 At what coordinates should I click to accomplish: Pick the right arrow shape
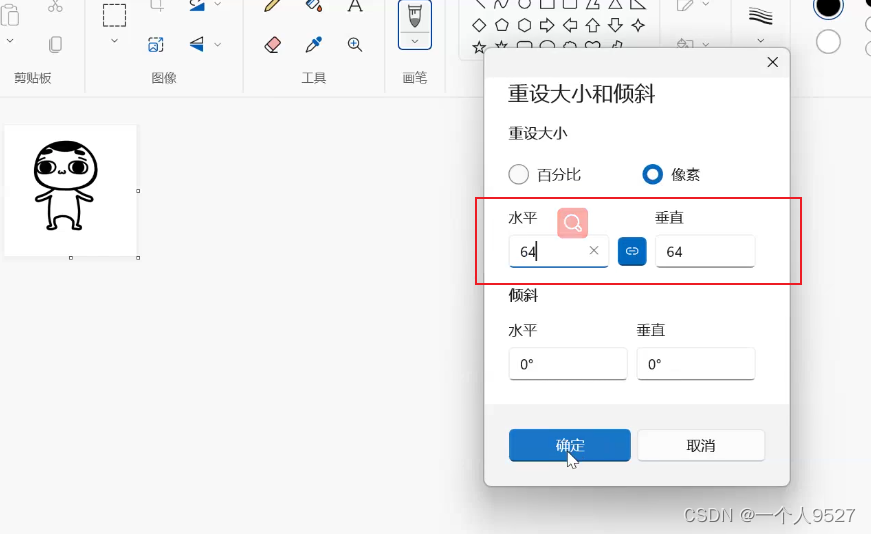547,25
